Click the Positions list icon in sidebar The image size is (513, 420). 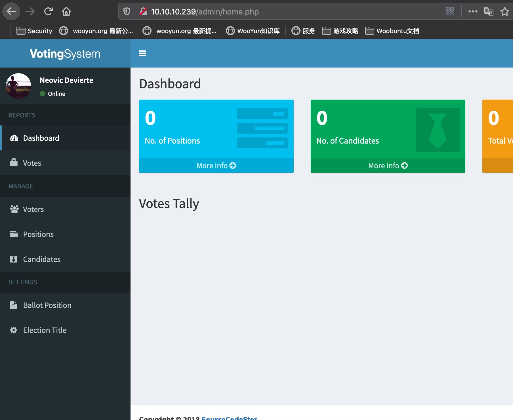coord(14,234)
